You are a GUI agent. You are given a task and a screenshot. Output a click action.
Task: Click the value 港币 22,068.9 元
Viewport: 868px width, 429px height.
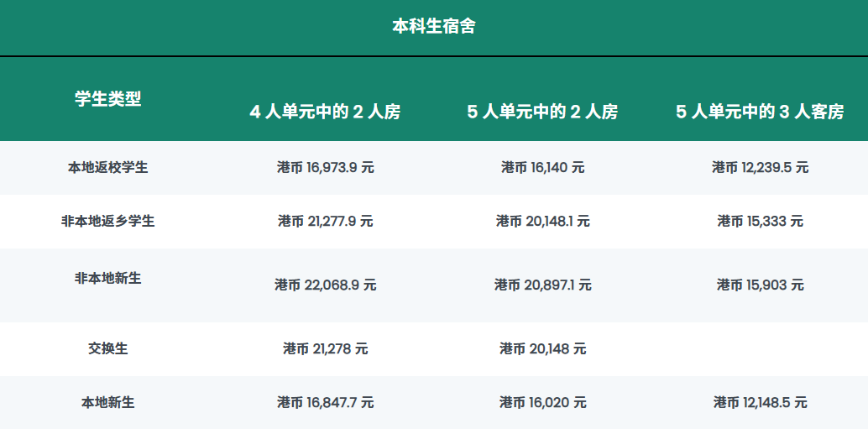[x=326, y=285]
